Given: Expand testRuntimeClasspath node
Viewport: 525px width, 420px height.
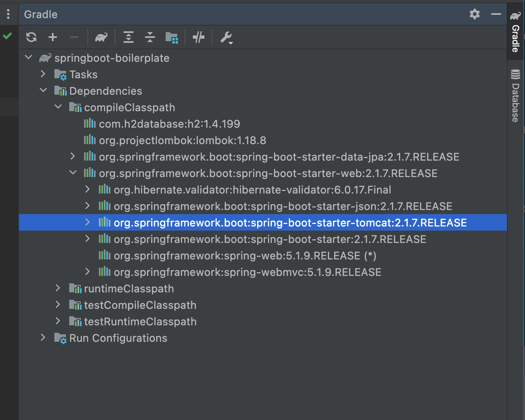Looking at the screenshot, I should [58, 321].
